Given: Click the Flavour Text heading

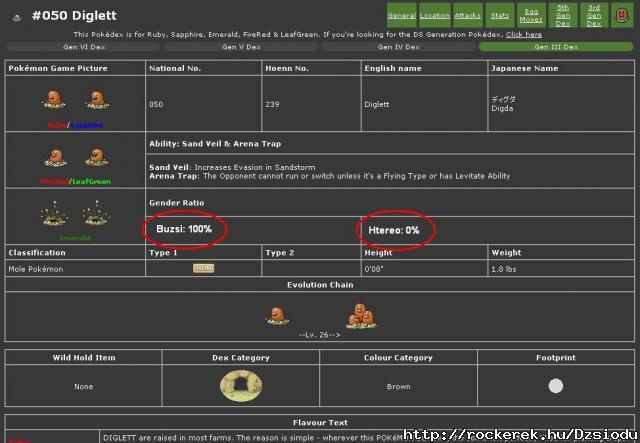Looking at the screenshot, I should (320, 423).
